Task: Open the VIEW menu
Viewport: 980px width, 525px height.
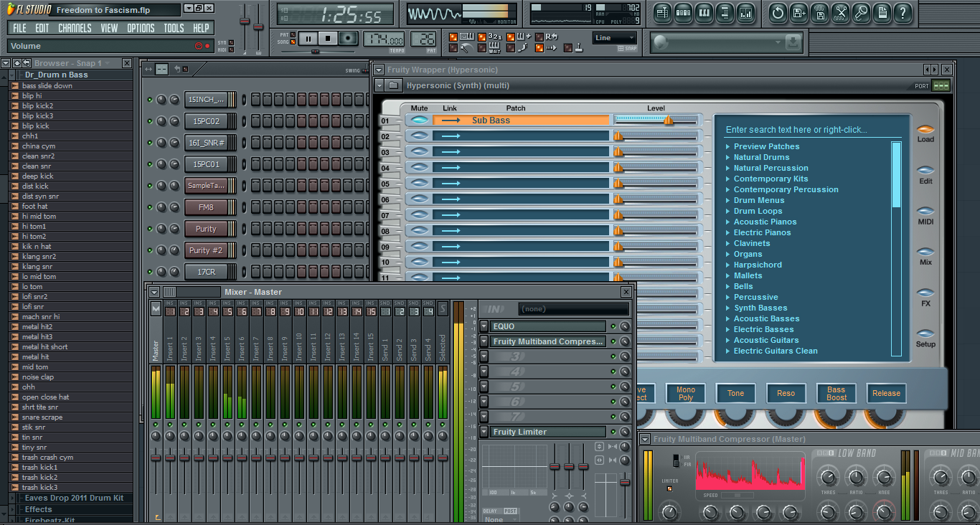Action: tap(109, 28)
